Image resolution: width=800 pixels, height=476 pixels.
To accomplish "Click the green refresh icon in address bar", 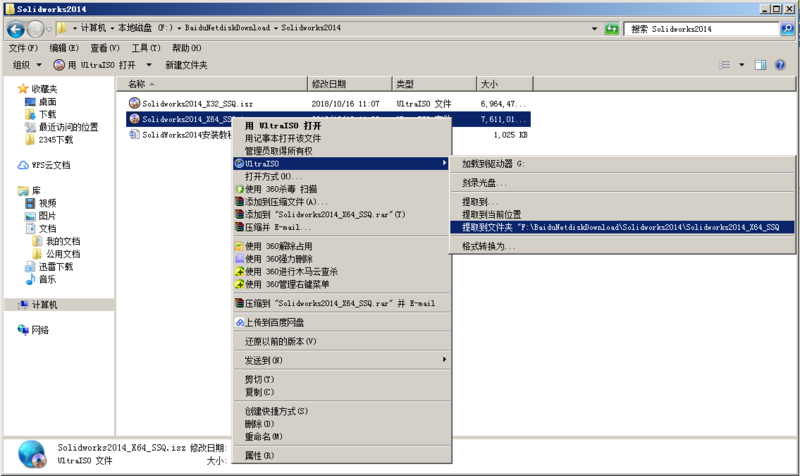I will (611, 29).
